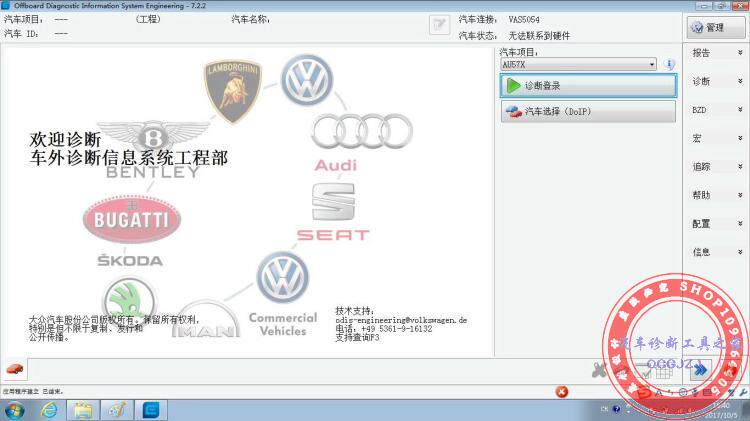Click the 支持查询F3 text
The height and width of the screenshot is (421, 750).
357,337
